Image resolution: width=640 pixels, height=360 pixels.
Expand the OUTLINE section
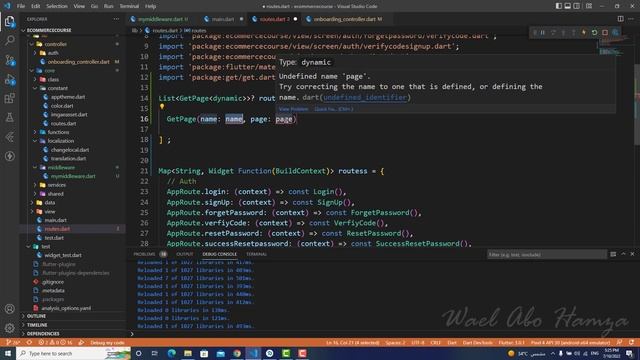[x=36, y=316]
